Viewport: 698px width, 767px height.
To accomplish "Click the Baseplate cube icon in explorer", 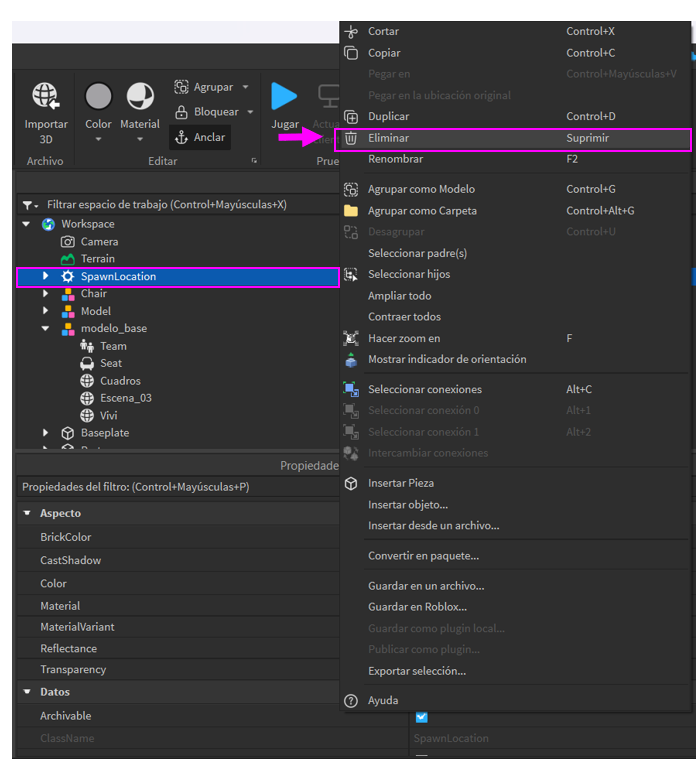I will (x=68, y=433).
